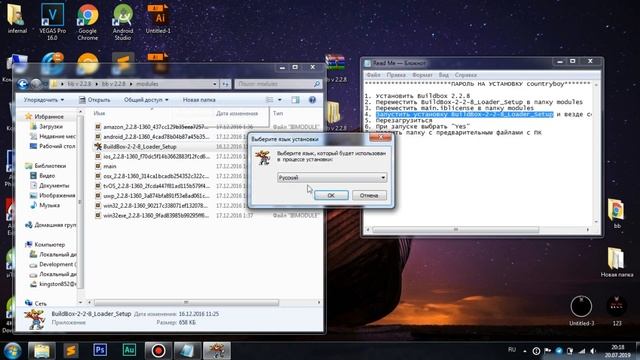This screenshot has height=360, width=640.
Task: Select the android_2.2.8-1360 file
Action: [155, 137]
